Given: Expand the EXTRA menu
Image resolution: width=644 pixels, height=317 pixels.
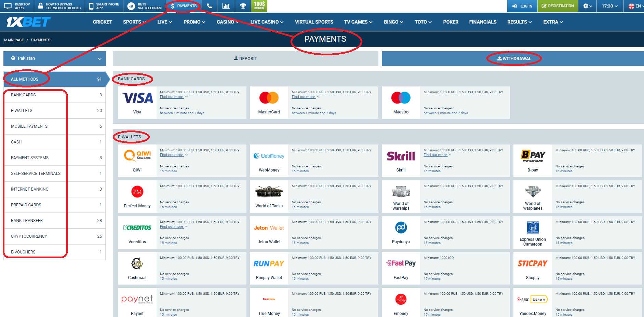Looking at the screenshot, I should (x=553, y=22).
